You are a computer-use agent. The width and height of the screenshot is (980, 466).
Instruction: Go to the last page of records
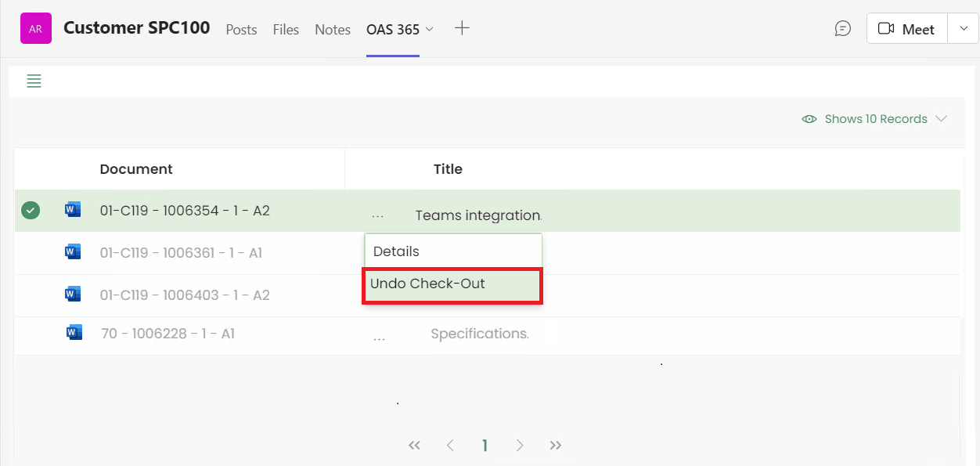(556, 446)
